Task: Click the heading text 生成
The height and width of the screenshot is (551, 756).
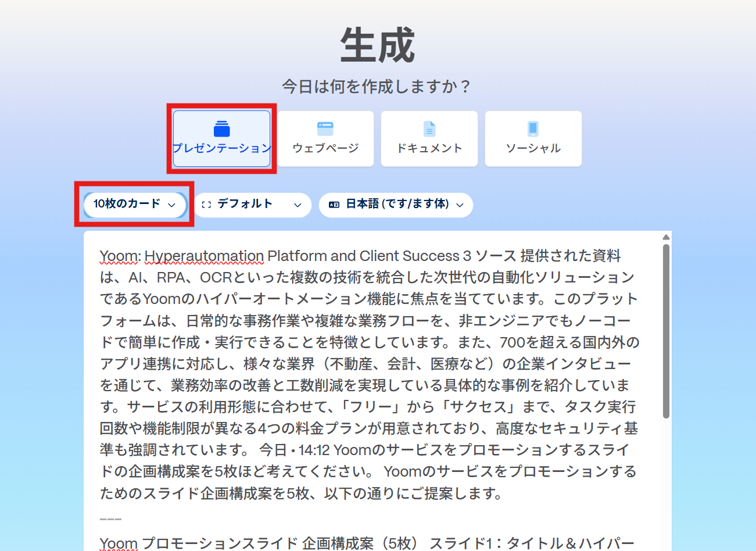Action: click(x=378, y=45)
